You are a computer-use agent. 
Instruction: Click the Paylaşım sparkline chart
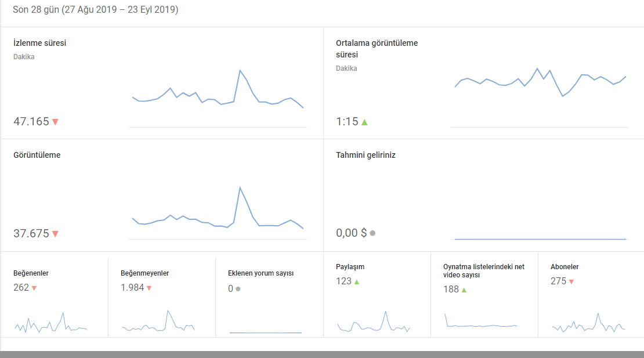(x=374, y=323)
